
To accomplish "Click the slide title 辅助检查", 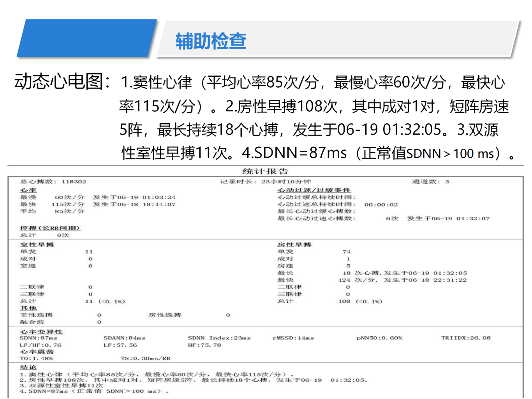I will coord(211,41).
